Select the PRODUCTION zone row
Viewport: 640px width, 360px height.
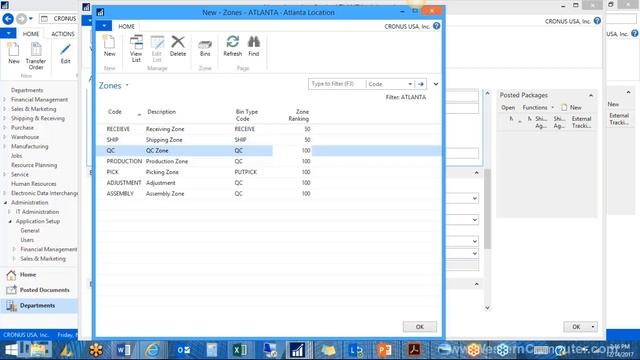coord(269,161)
